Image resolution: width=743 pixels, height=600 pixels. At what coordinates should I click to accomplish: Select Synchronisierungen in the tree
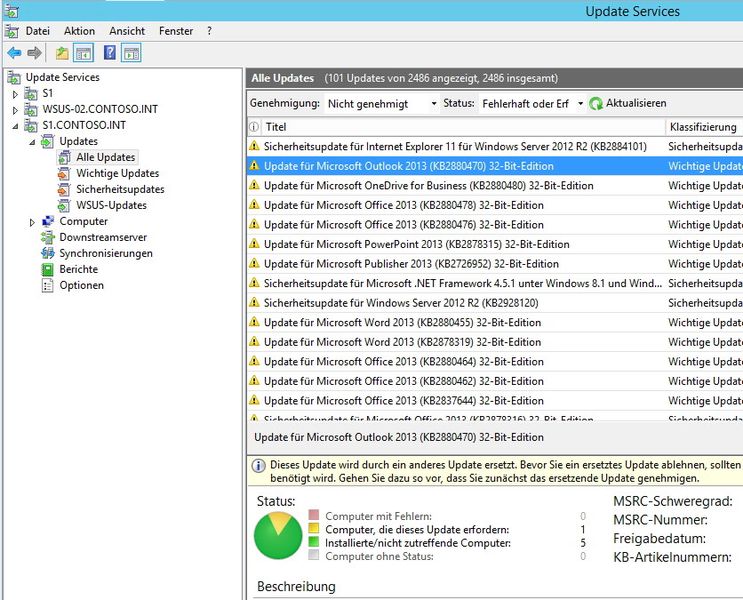click(106, 254)
